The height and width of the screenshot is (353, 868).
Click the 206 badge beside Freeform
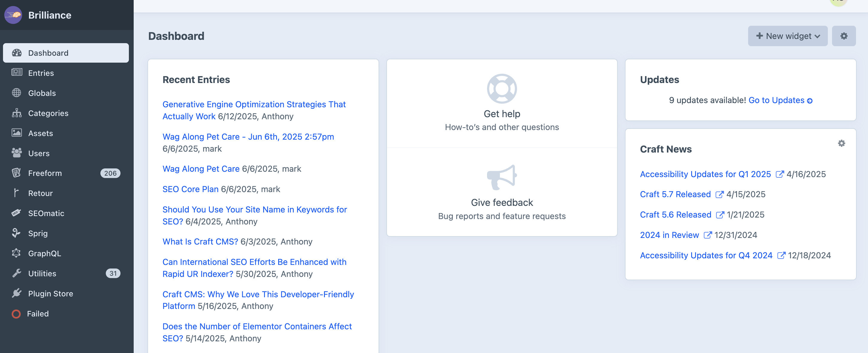[x=110, y=173]
